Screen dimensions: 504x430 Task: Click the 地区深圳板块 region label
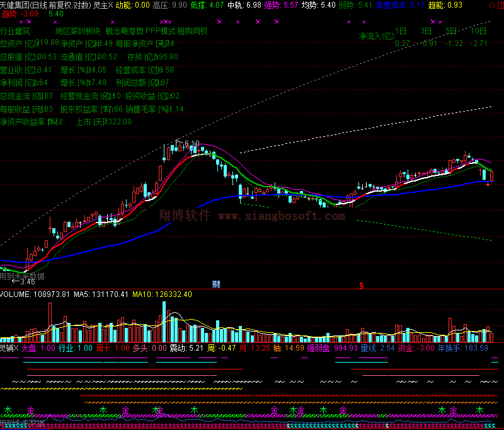click(x=78, y=31)
